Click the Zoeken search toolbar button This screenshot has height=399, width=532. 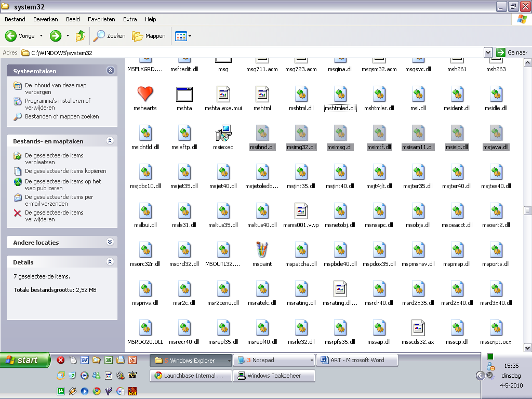(110, 36)
